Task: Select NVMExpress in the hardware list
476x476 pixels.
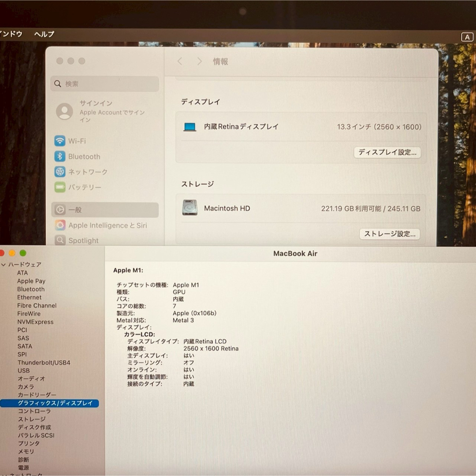Action: (x=36, y=322)
